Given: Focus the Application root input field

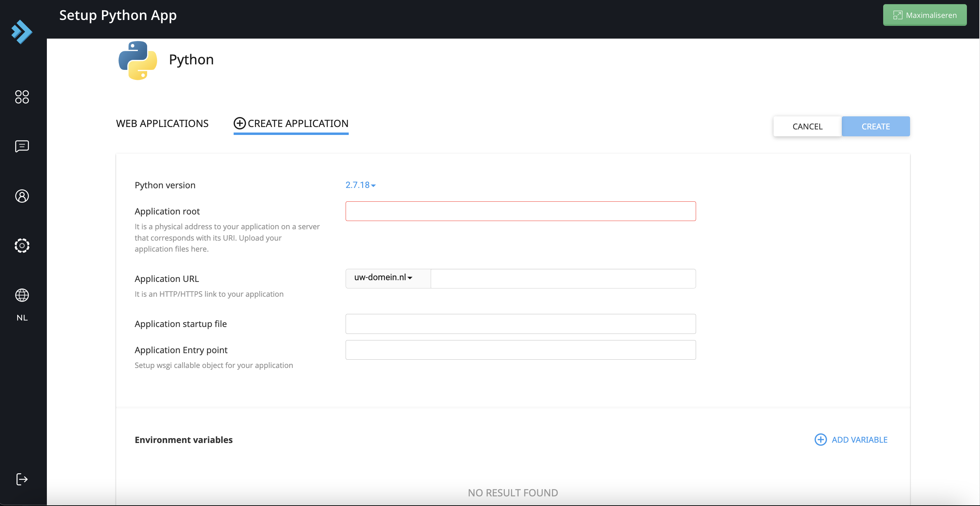Looking at the screenshot, I should coord(520,211).
